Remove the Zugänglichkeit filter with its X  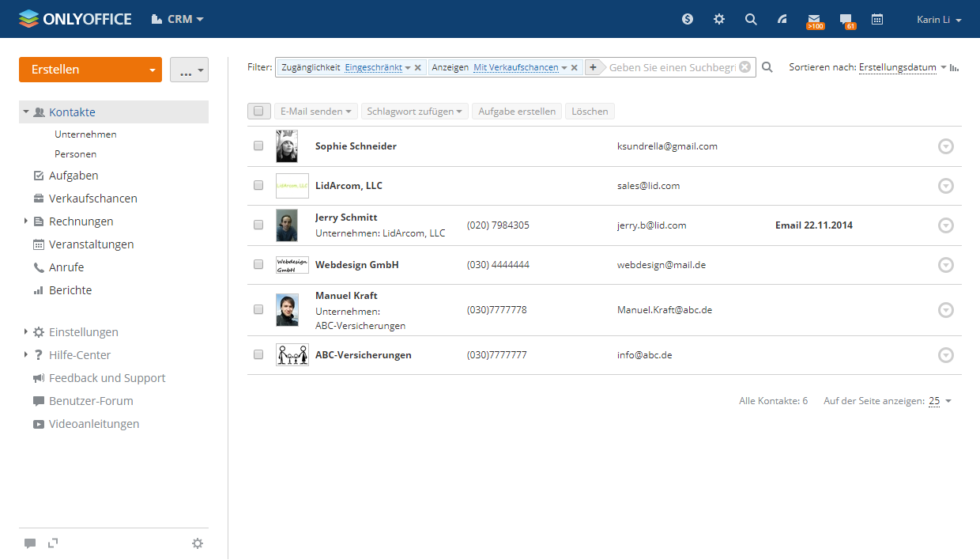(418, 68)
